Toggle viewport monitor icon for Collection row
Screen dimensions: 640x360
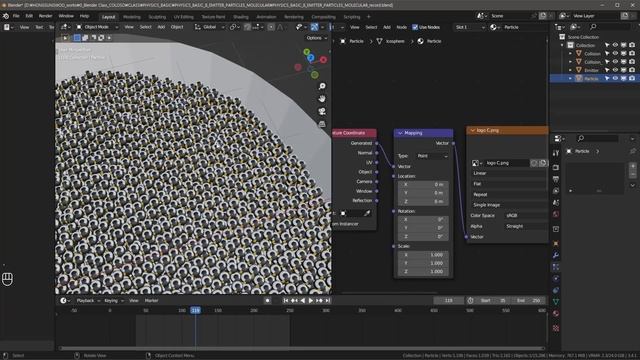point(624,45)
